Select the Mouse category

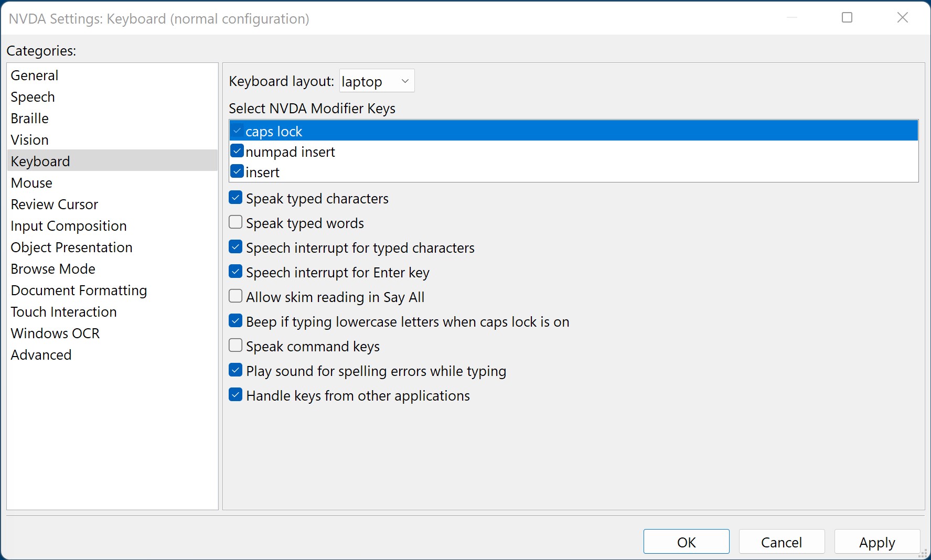[x=31, y=182]
